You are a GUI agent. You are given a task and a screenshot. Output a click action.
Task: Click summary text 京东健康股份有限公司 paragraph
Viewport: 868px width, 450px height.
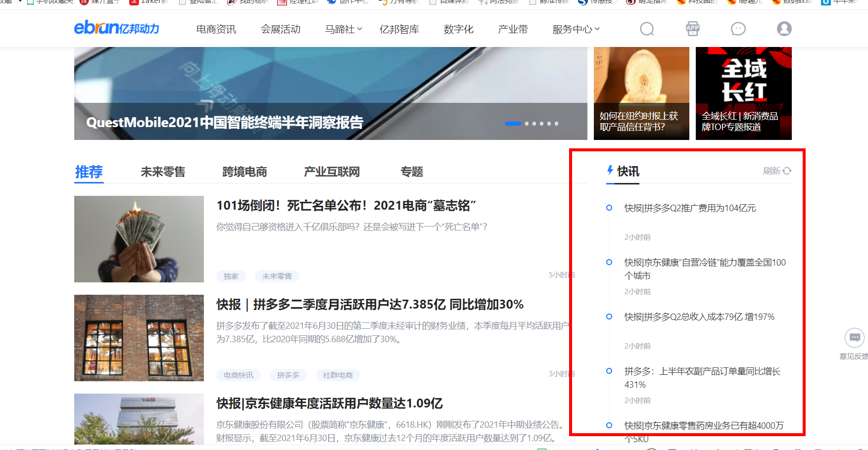coord(390,431)
